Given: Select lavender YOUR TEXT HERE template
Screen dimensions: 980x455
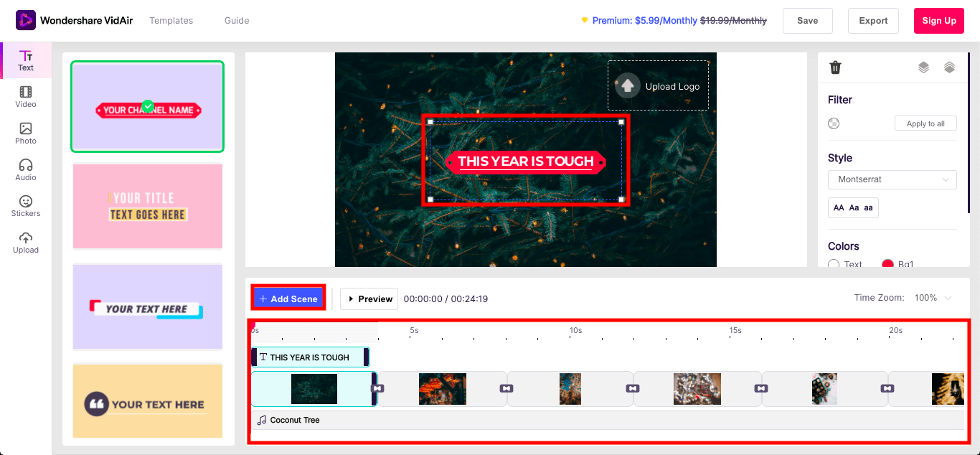Looking at the screenshot, I should click(148, 307).
